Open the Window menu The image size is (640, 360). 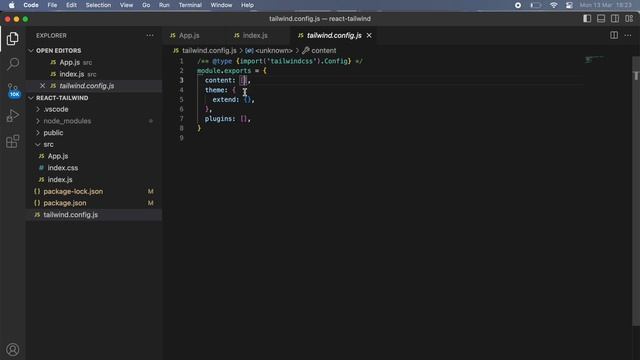pyautogui.click(x=221, y=5)
